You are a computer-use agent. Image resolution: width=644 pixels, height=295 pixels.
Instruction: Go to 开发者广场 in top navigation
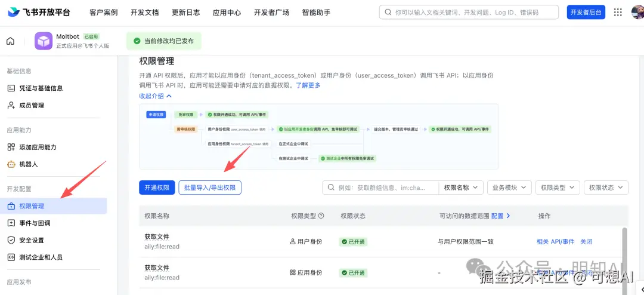[271, 13]
